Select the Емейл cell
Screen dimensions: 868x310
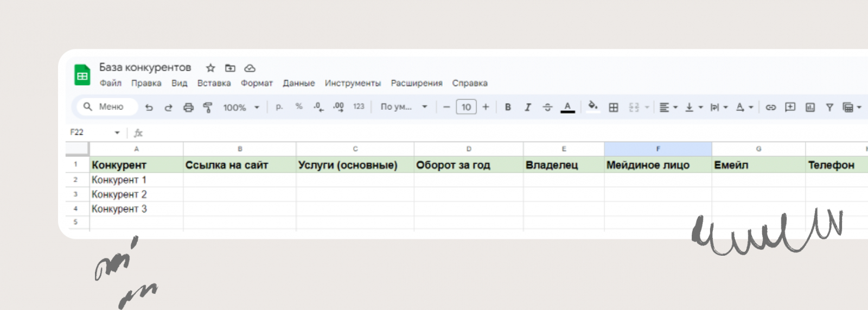click(x=758, y=165)
